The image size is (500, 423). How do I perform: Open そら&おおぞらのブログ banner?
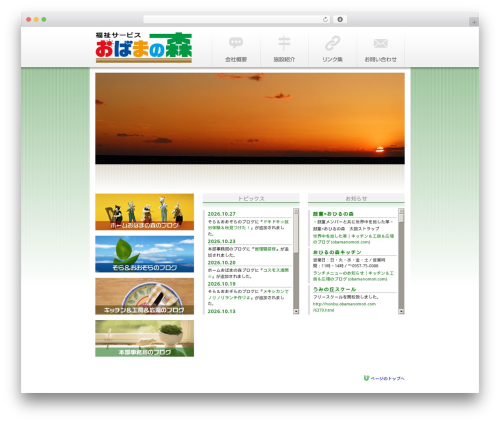pyautogui.click(x=144, y=254)
